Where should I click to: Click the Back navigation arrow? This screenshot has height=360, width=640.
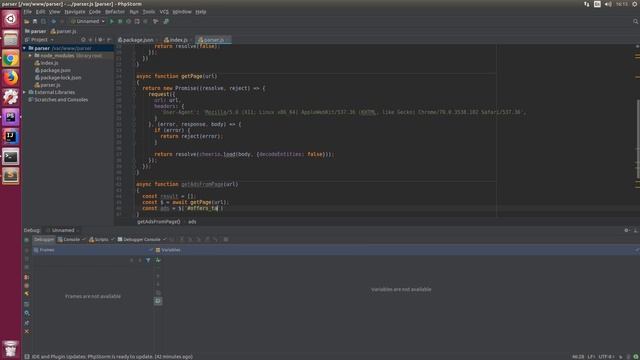coord(53,21)
